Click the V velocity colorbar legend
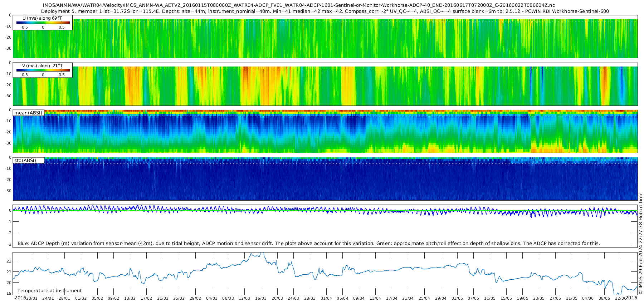Image resolution: width=644 pixels, height=304 pixels. coord(43,70)
